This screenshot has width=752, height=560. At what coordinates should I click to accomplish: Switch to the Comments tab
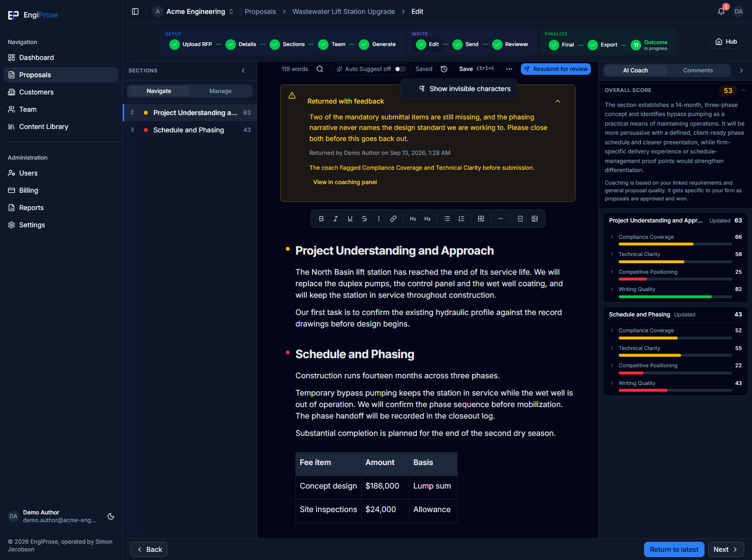[x=698, y=70]
